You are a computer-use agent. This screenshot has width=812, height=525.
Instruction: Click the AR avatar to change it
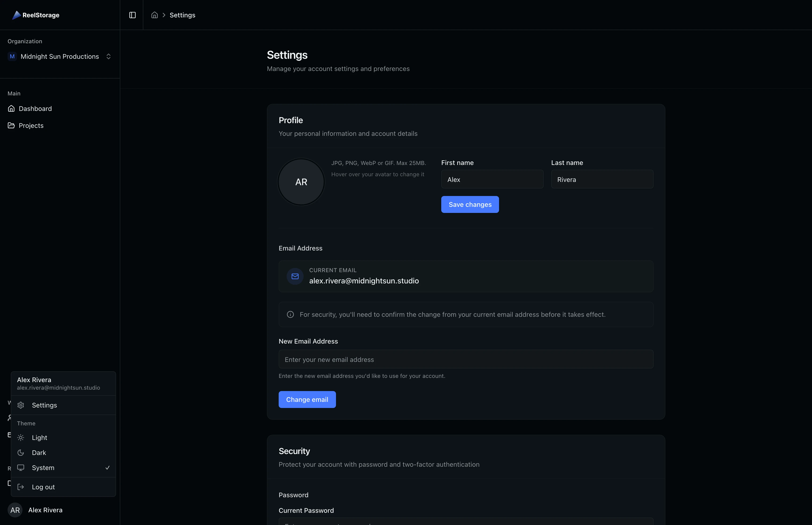[x=301, y=182]
